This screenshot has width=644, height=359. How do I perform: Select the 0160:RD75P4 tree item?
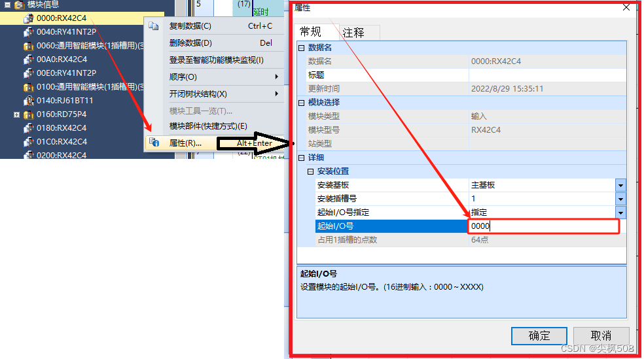pyautogui.click(x=62, y=114)
